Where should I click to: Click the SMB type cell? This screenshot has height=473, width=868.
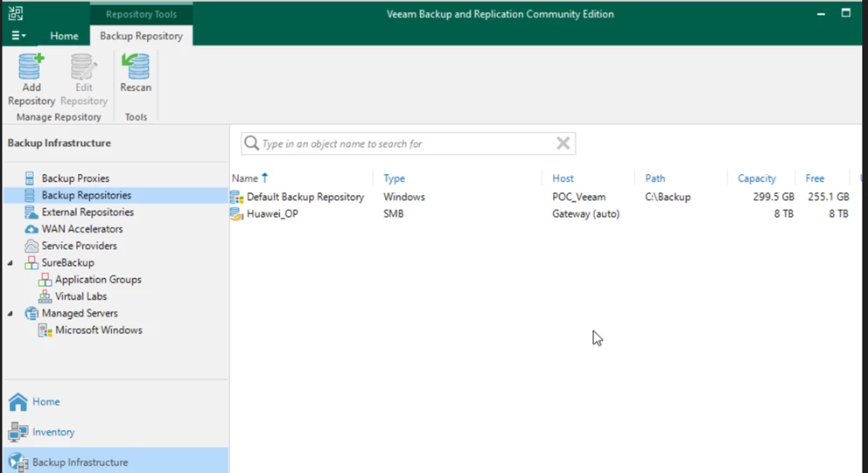[394, 213]
